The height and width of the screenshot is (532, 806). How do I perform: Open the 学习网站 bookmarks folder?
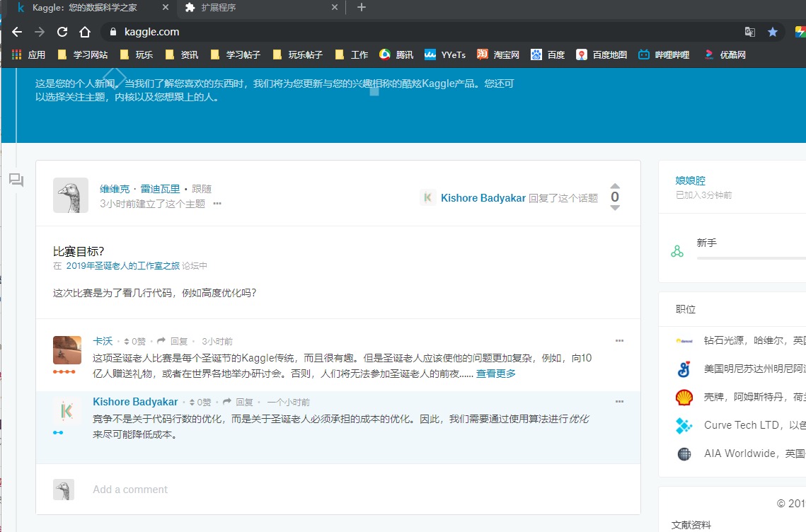click(x=83, y=54)
